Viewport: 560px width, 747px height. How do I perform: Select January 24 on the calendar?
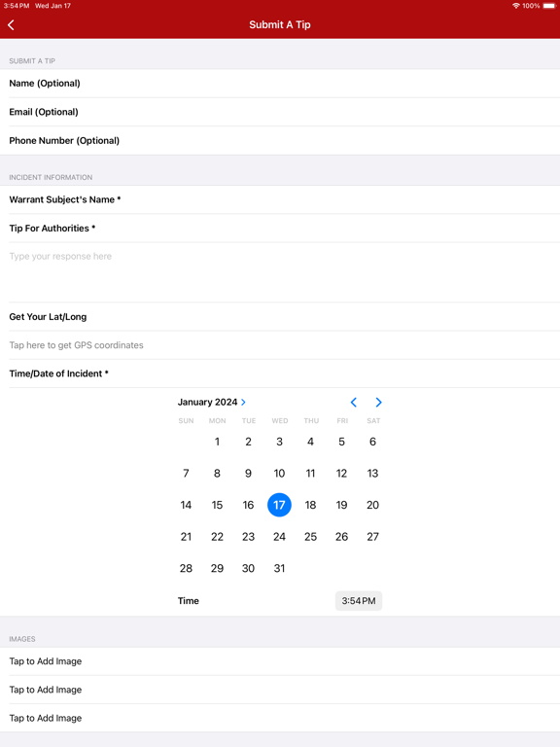(280, 537)
